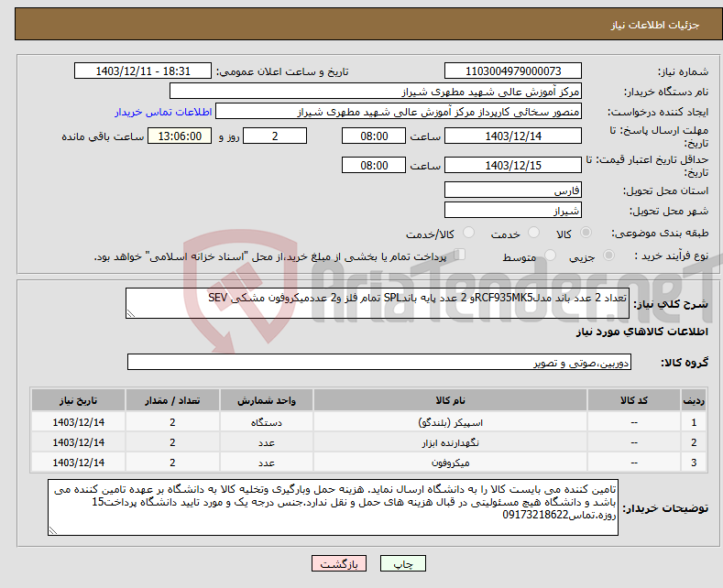The height and width of the screenshot is (588, 723).
Task: Select the جزیی purchase type radio
Action: [608, 256]
